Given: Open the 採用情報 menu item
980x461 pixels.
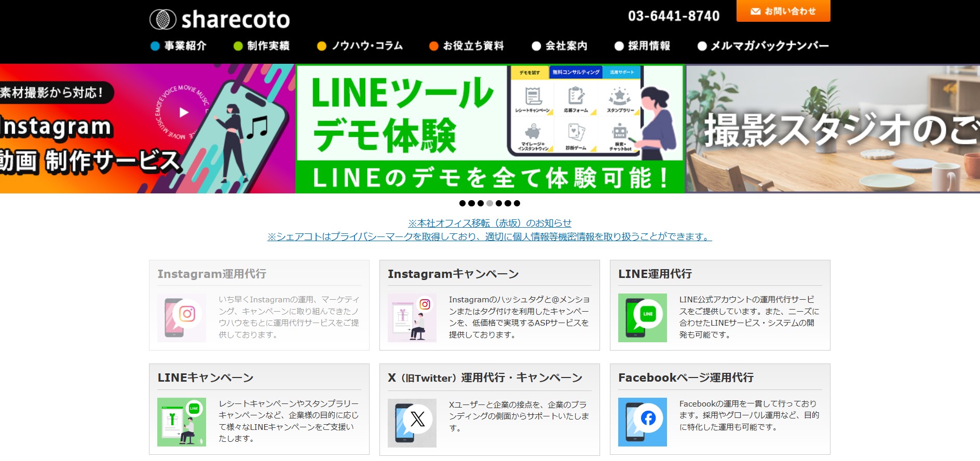Looking at the screenshot, I should (642, 46).
